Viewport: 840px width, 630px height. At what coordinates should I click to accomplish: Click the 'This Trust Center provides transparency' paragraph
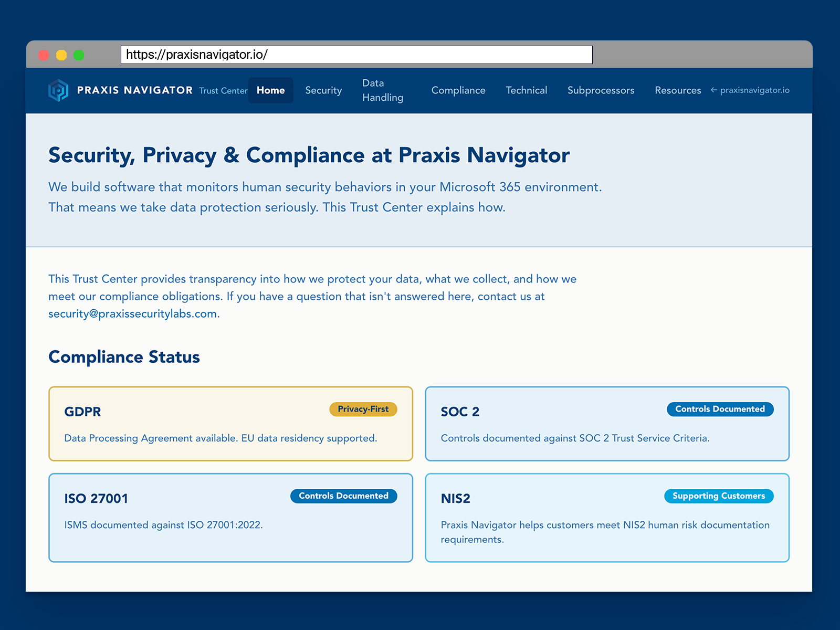pos(312,296)
